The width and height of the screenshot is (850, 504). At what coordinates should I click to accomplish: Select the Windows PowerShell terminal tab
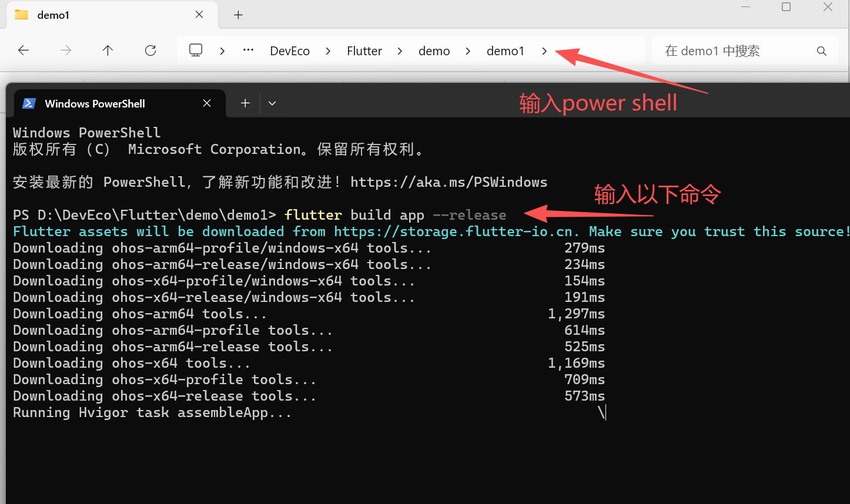[119, 103]
